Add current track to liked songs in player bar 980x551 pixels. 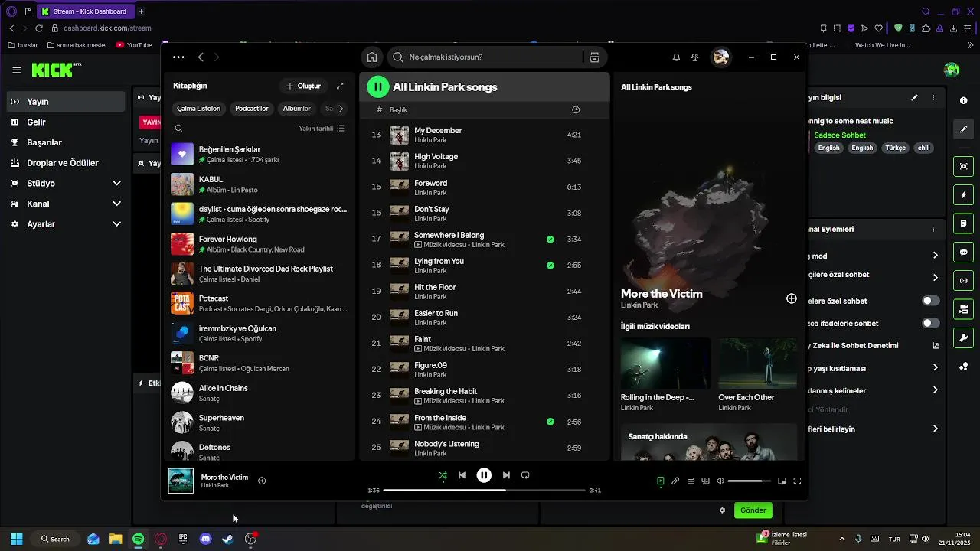pos(262,481)
